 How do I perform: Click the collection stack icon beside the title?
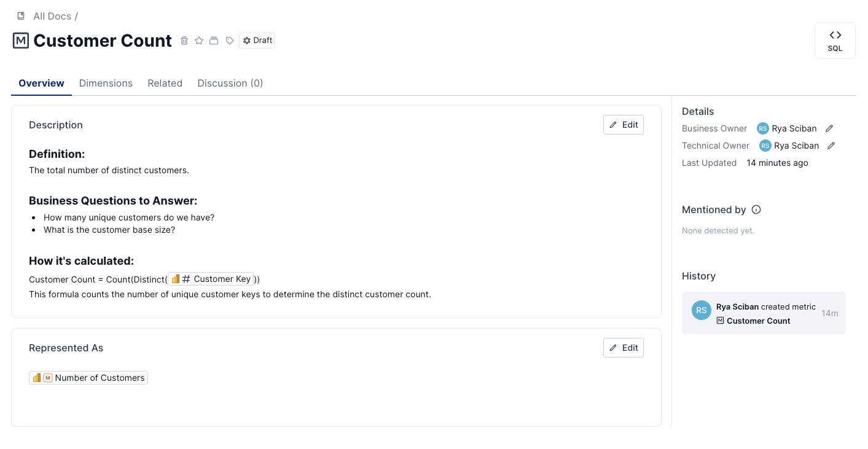coord(214,41)
